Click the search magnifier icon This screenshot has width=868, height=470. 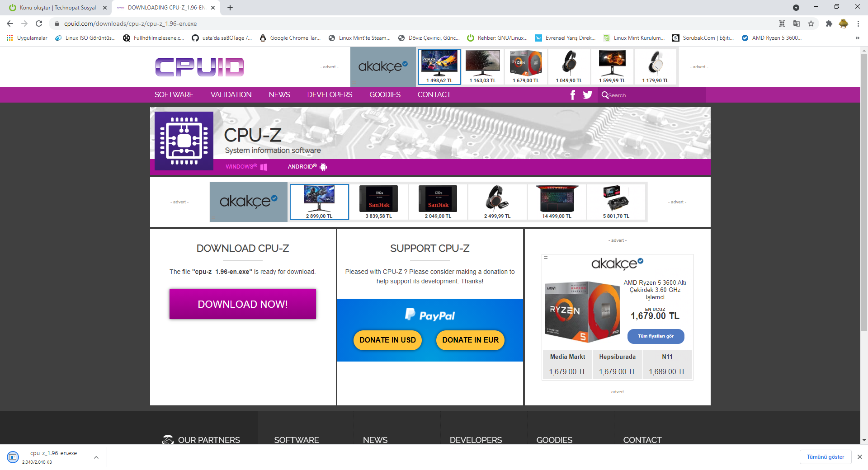605,95
